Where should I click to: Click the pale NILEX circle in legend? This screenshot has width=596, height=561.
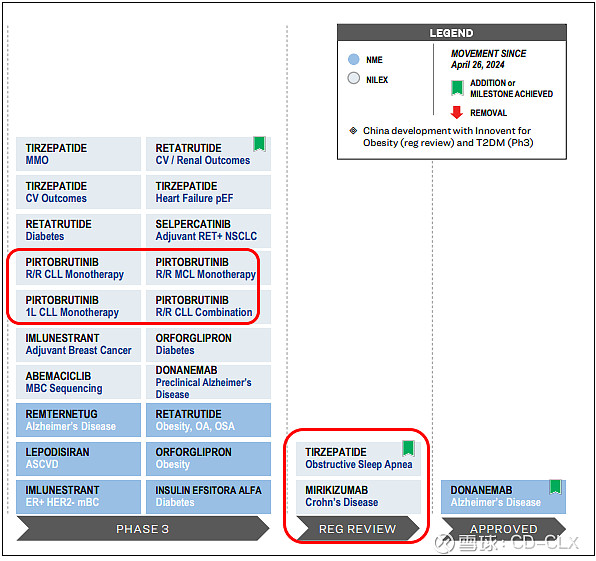click(x=353, y=78)
